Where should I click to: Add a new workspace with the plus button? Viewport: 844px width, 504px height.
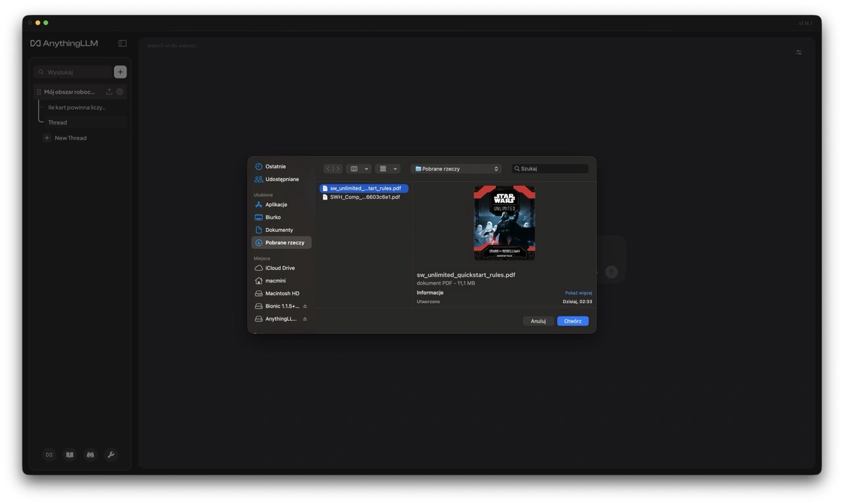tap(120, 72)
